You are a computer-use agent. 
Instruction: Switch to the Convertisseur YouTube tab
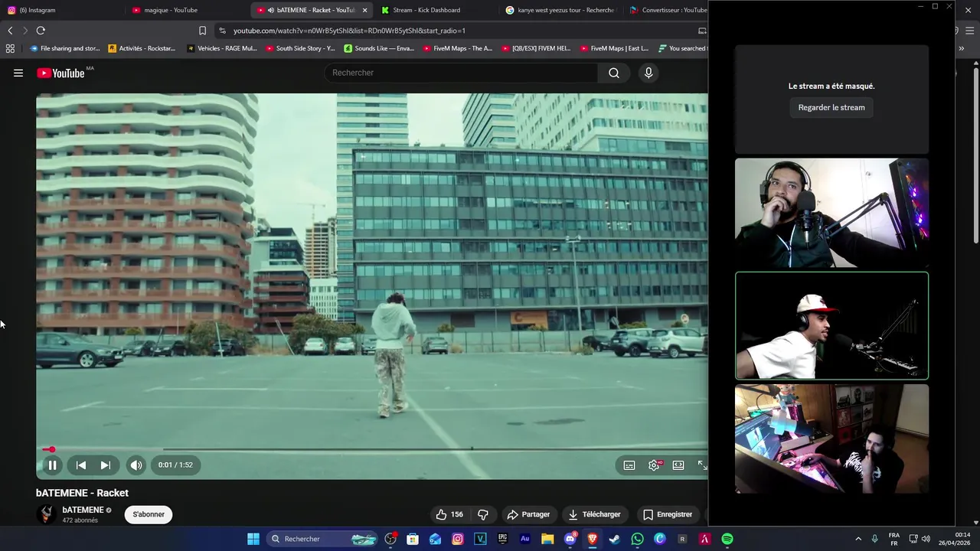(668, 10)
